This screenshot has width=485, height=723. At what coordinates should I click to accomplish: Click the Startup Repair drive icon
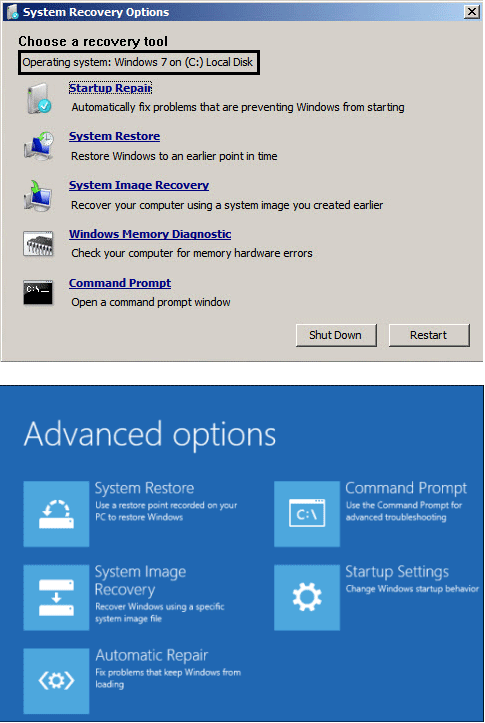click(x=39, y=98)
